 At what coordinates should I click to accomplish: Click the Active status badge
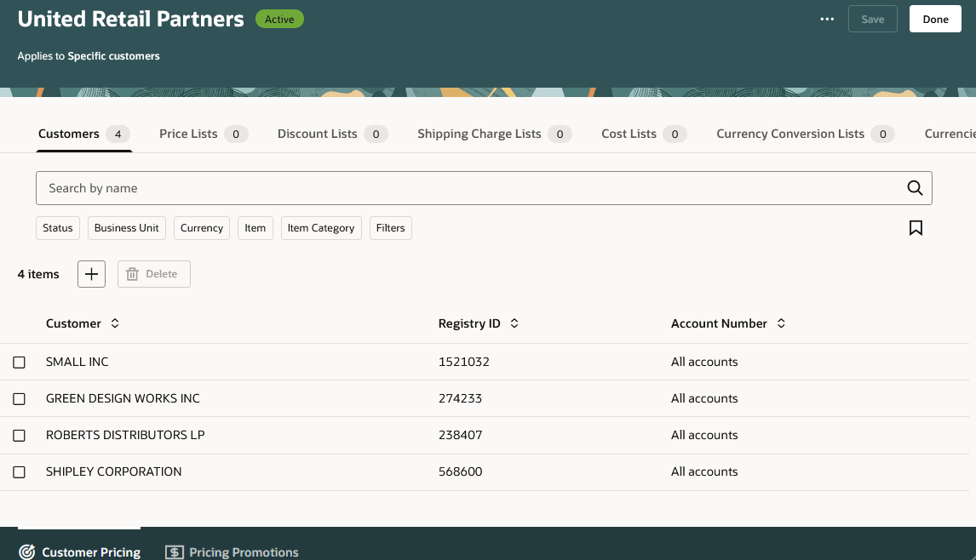pos(279,20)
